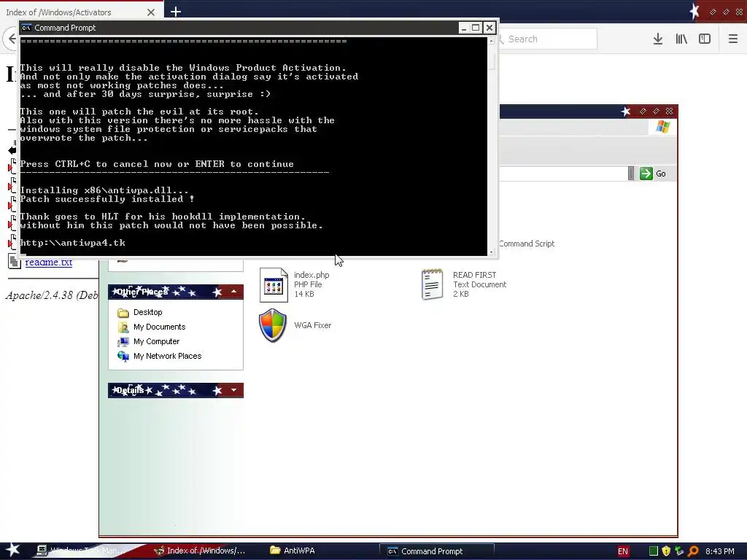Open the Command Prompt system menu icon
Screen dimensions: 747x560
[27, 28]
